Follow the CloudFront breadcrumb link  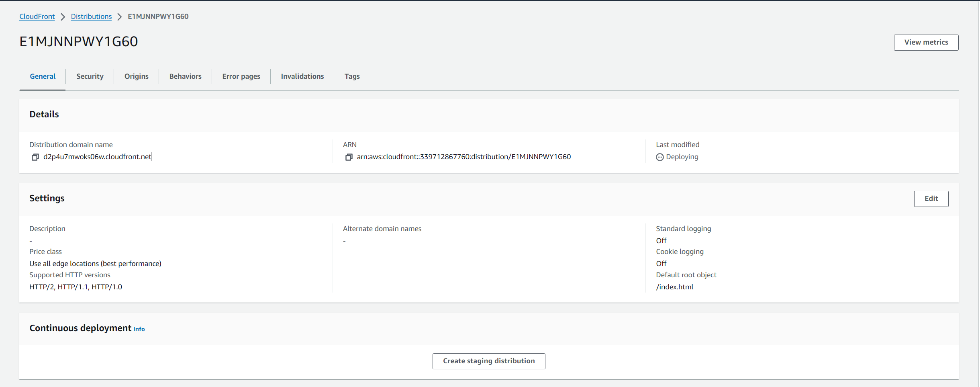(x=37, y=16)
